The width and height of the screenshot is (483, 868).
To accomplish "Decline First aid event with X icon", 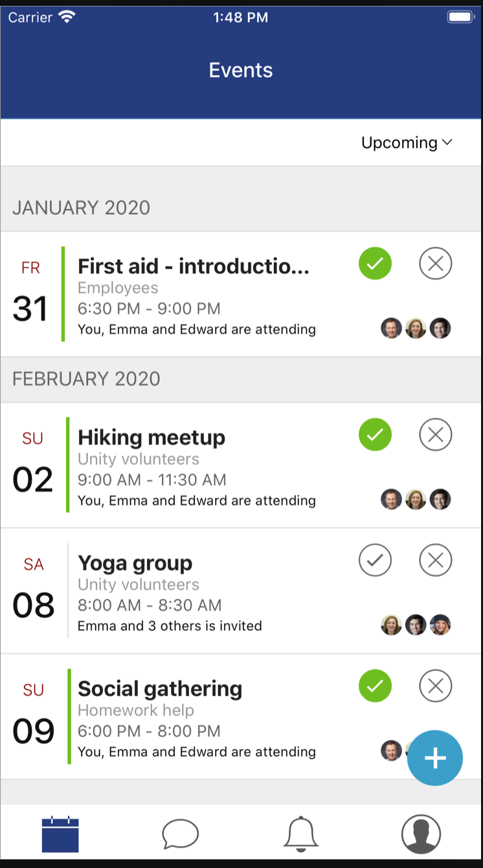I will 436,263.
